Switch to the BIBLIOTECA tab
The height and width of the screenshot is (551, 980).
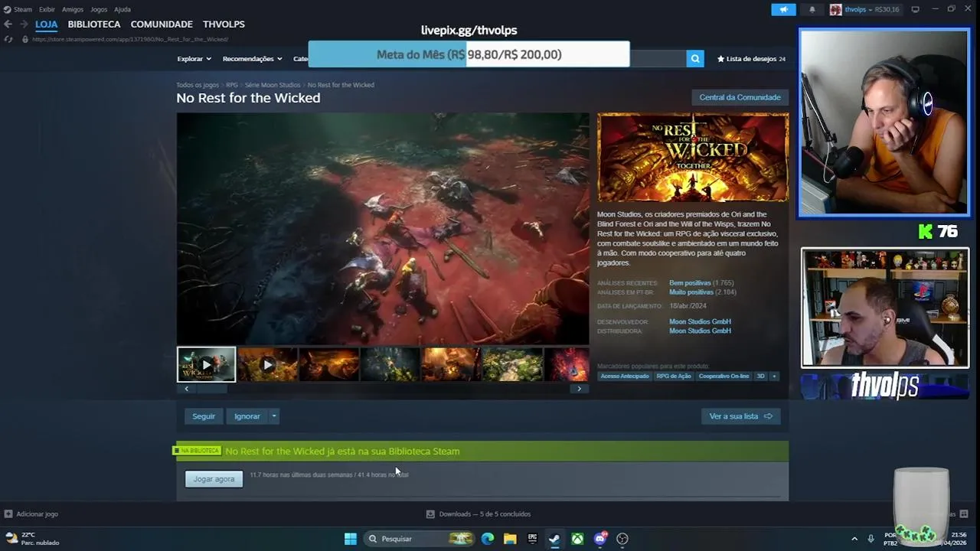click(94, 24)
